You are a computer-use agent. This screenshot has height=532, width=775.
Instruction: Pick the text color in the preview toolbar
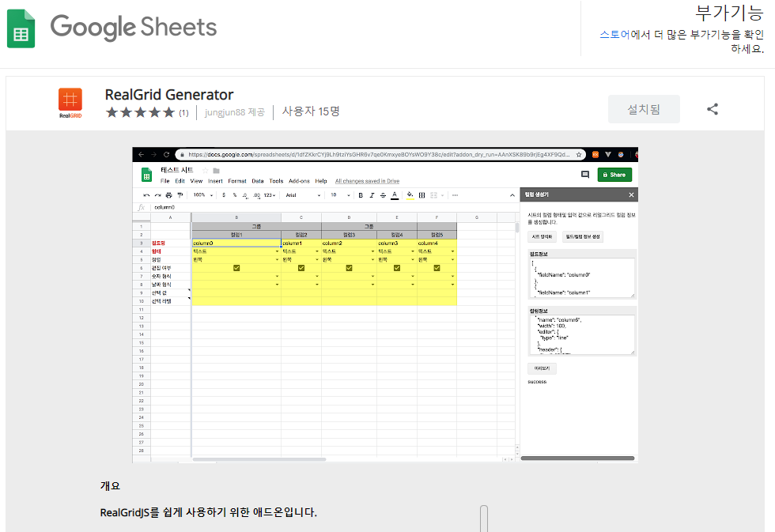coord(395,195)
